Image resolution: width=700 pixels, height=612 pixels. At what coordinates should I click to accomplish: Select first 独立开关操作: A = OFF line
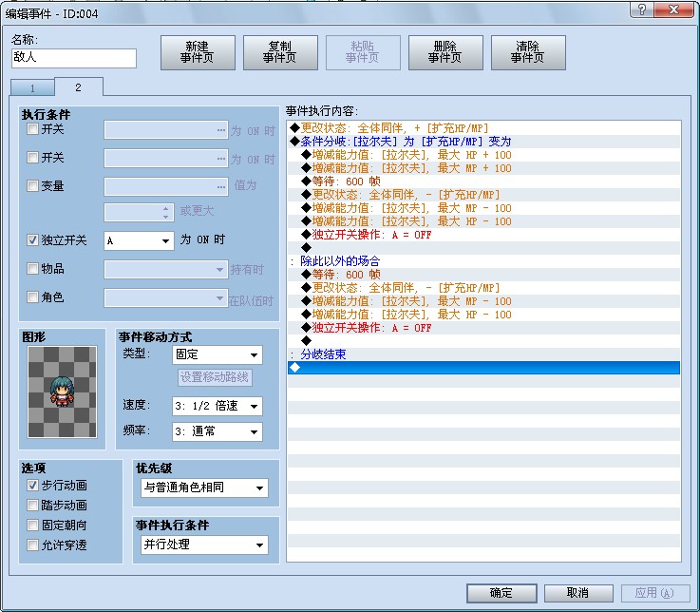(484, 235)
